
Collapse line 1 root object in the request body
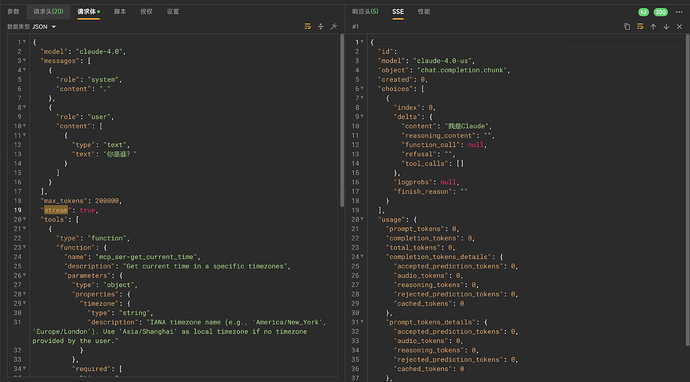click(x=24, y=42)
